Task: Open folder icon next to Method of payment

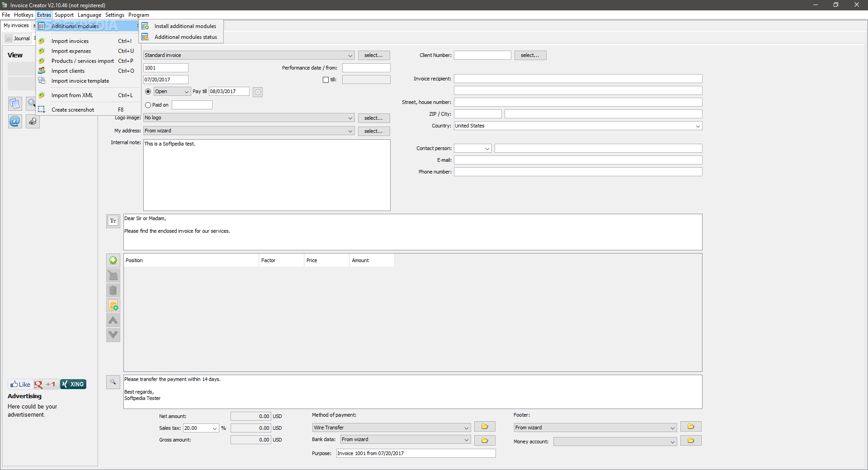Action: point(485,427)
